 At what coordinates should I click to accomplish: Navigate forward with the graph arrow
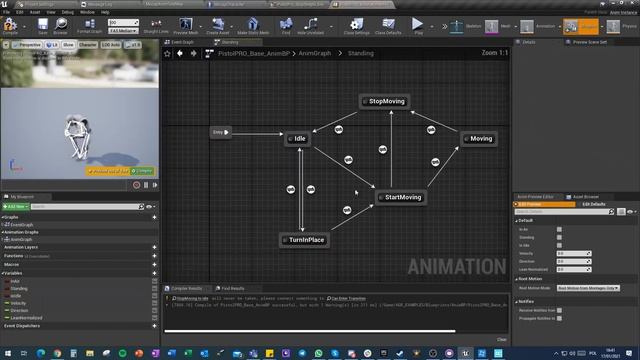point(193,53)
